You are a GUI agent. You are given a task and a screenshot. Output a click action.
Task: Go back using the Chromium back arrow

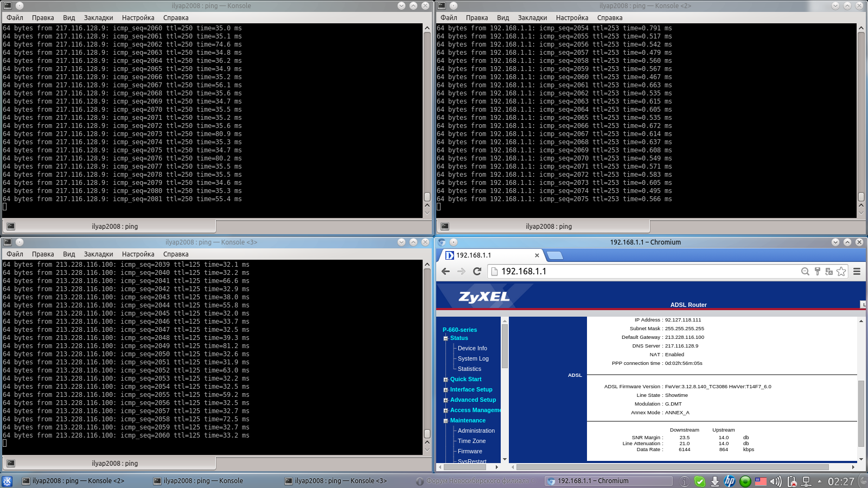[x=446, y=272]
